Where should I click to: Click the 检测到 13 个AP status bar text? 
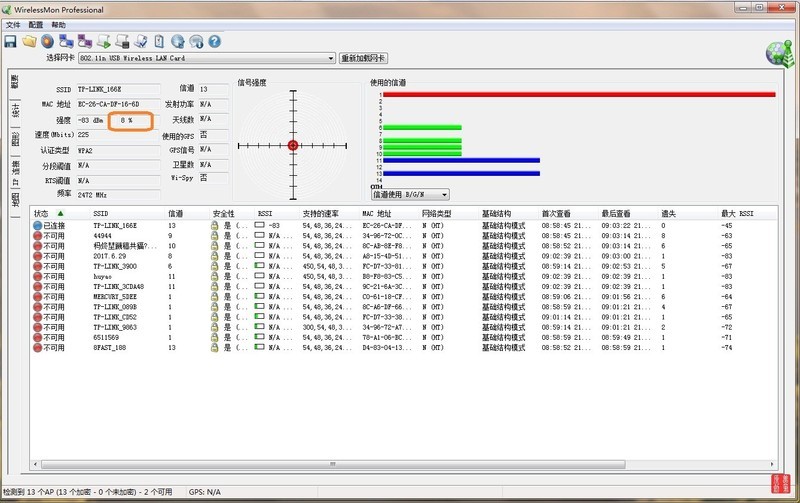88,492
